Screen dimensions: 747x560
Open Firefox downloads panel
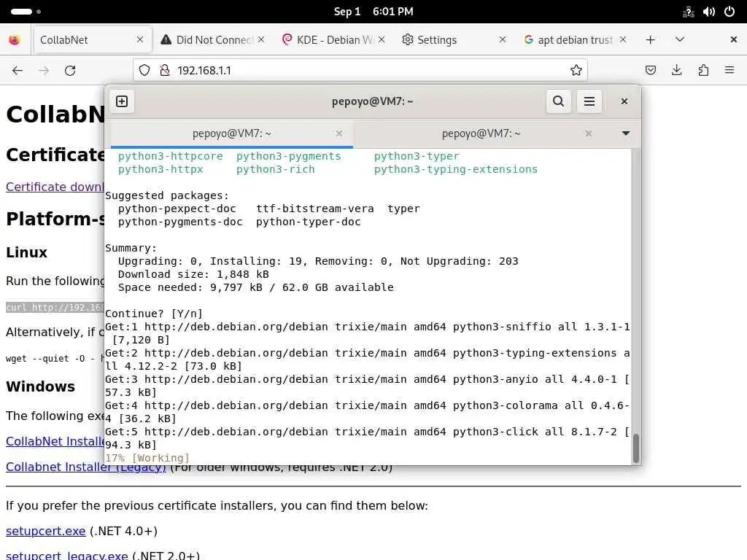pos(676,71)
